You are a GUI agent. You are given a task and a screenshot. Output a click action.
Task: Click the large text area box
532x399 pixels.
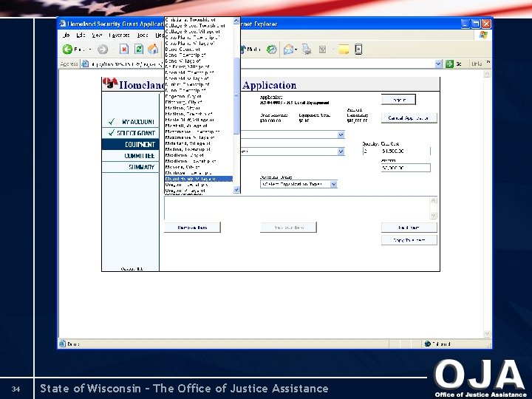297,208
